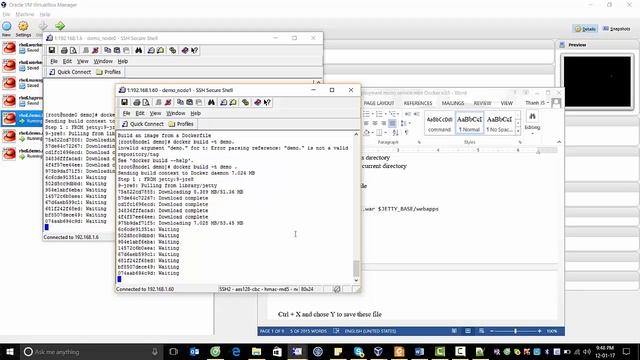
Task: Switch to REFERENCES tab in Word
Action: [x=418, y=103]
